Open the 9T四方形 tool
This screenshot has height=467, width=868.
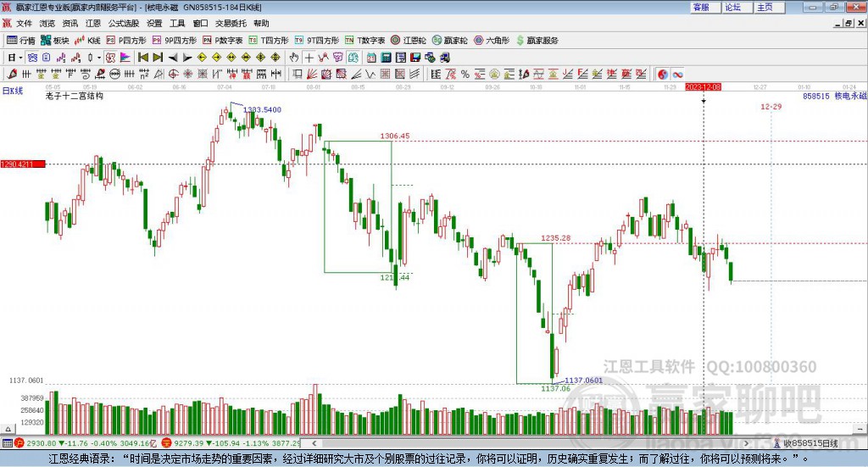click(317, 41)
